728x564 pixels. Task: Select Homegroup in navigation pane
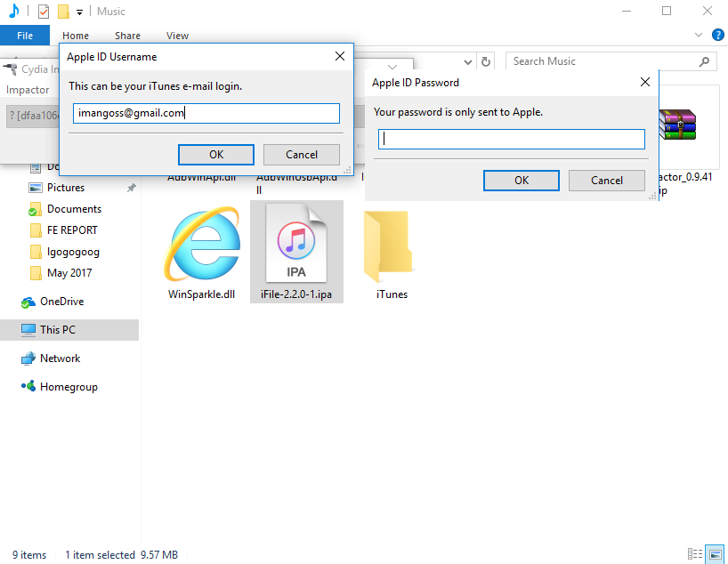(x=69, y=387)
